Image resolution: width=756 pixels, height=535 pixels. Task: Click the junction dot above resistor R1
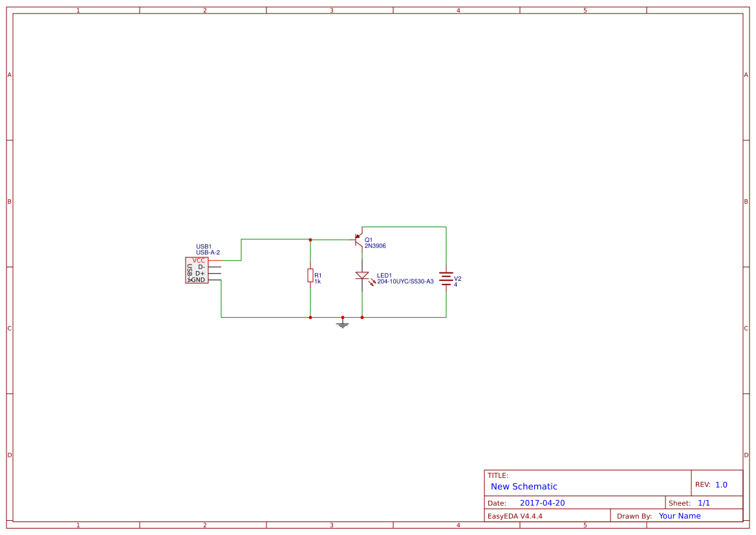point(310,239)
